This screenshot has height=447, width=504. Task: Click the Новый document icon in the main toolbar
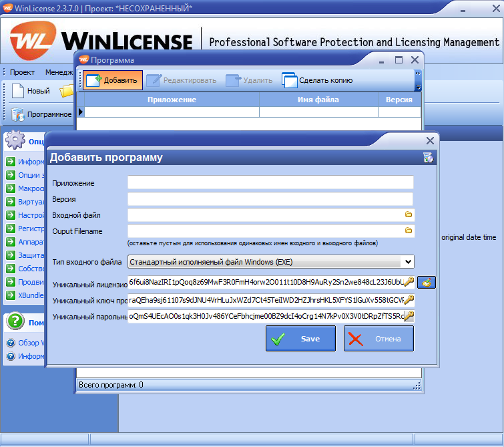(x=18, y=91)
